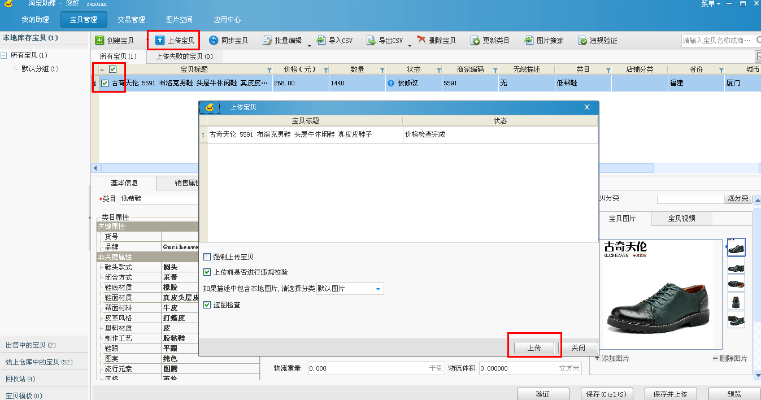Click the 上传宝贝 toolbar icon
The width and height of the screenshot is (761, 400).
coord(160,40)
